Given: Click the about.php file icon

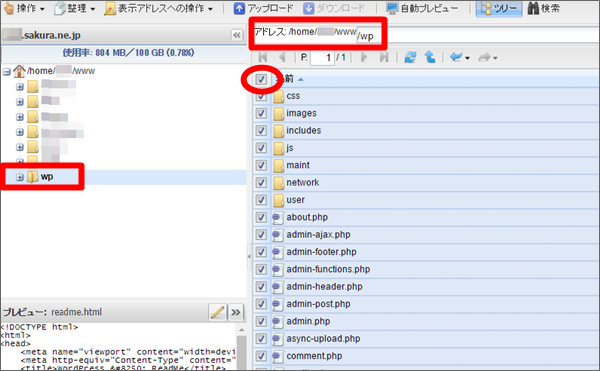Looking at the screenshot, I should [x=277, y=218].
